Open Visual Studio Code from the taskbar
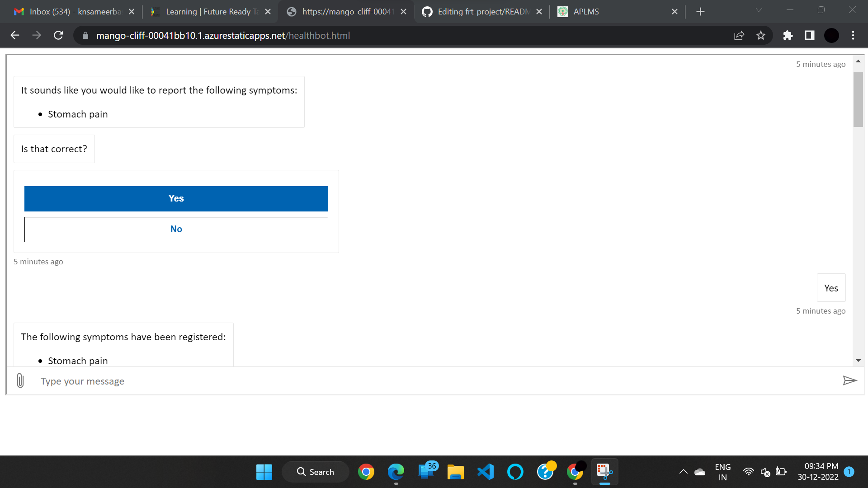This screenshot has height=488, width=868. (x=485, y=472)
